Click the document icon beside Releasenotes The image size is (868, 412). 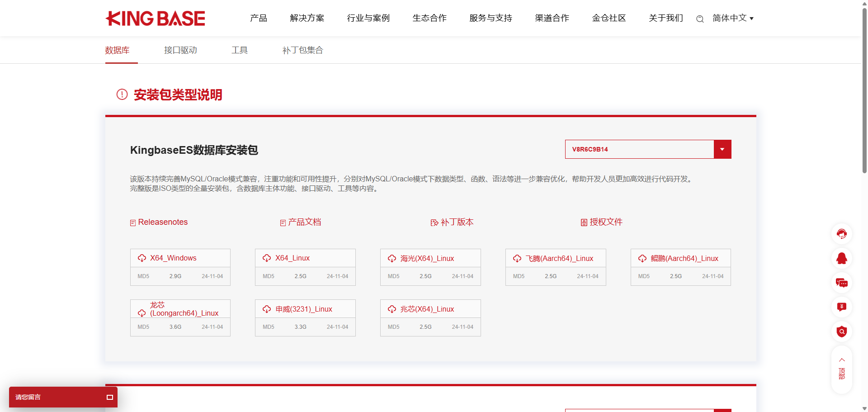click(x=133, y=223)
